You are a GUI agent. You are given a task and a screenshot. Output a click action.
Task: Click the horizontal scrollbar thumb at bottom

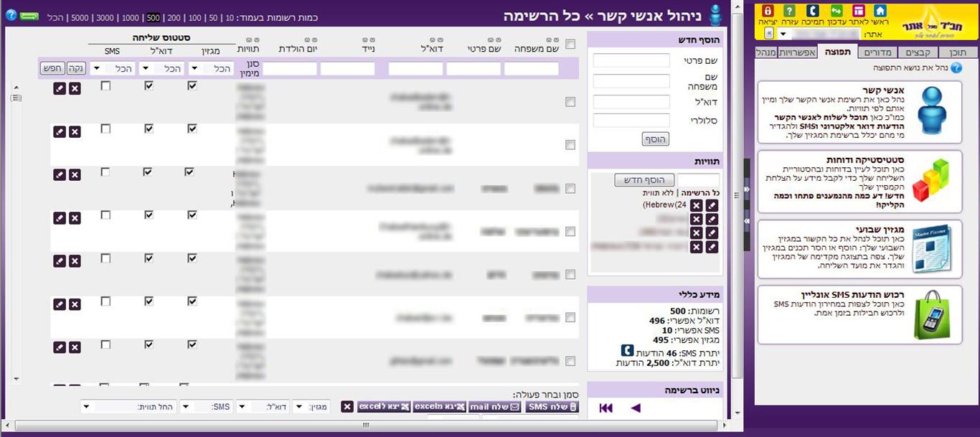click(366, 426)
